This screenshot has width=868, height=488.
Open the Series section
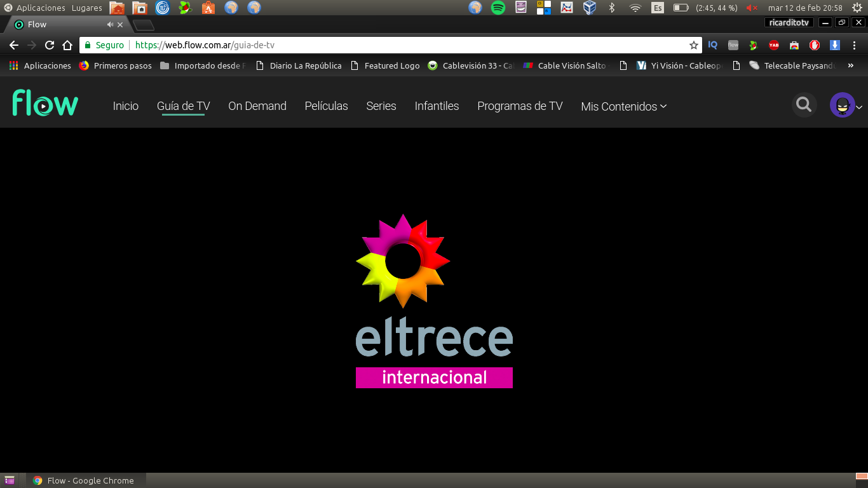coord(381,106)
